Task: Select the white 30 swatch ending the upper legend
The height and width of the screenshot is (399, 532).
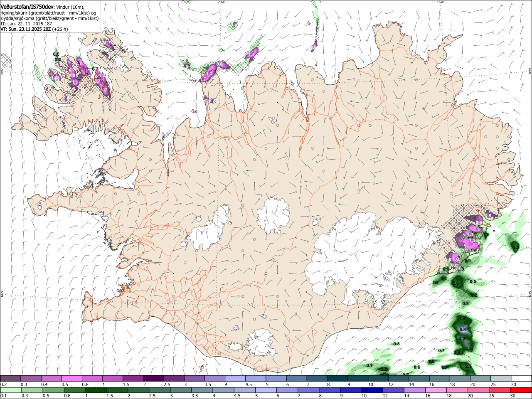Action: point(521,378)
